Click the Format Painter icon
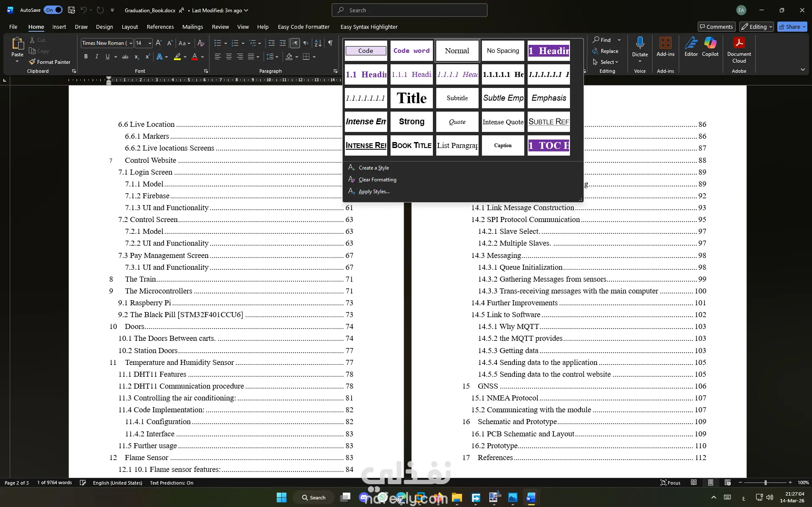This screenshot has height=507, width=812. coord(32,62)
